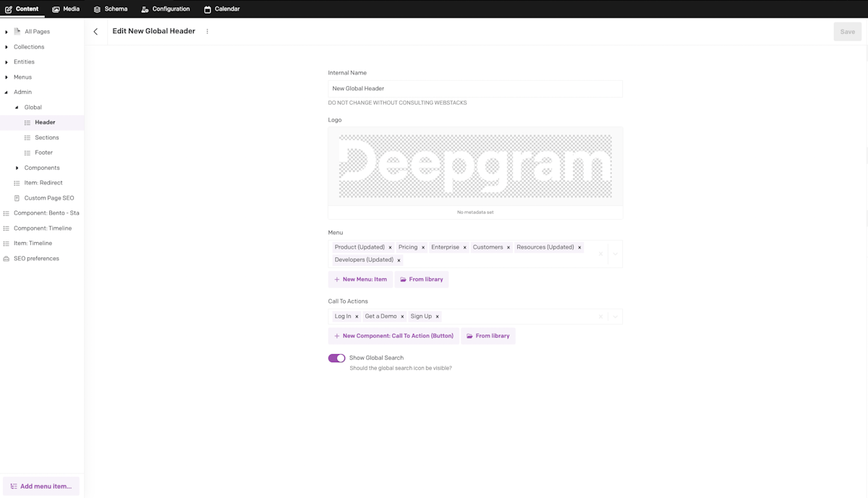868x498 pixels.
Task: Expand the All Pages tree item
Action: pyautogui.click(x=7, y=32)
